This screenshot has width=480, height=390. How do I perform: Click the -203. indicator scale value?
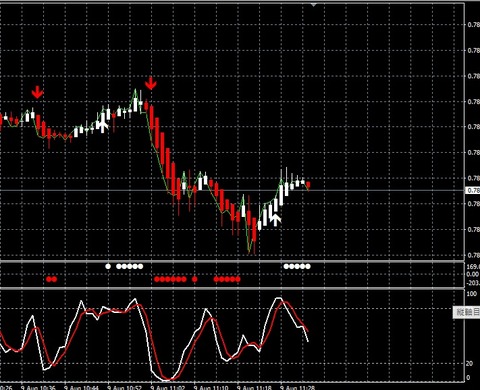[473, 283]
